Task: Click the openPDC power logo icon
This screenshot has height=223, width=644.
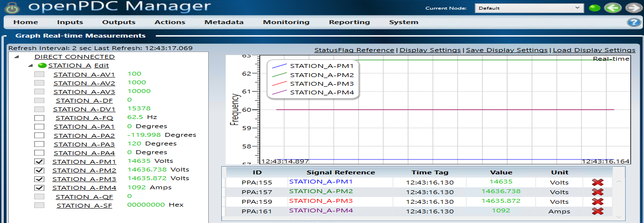Action: pyautogui.click(x=13, y=8)
